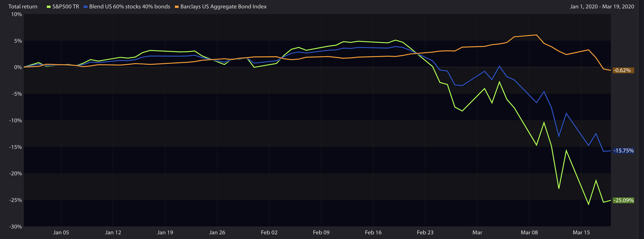This screenshot has width=644, height=239.
Task: Click the blue Blend US legend swatch
Action: pos(85,7)
